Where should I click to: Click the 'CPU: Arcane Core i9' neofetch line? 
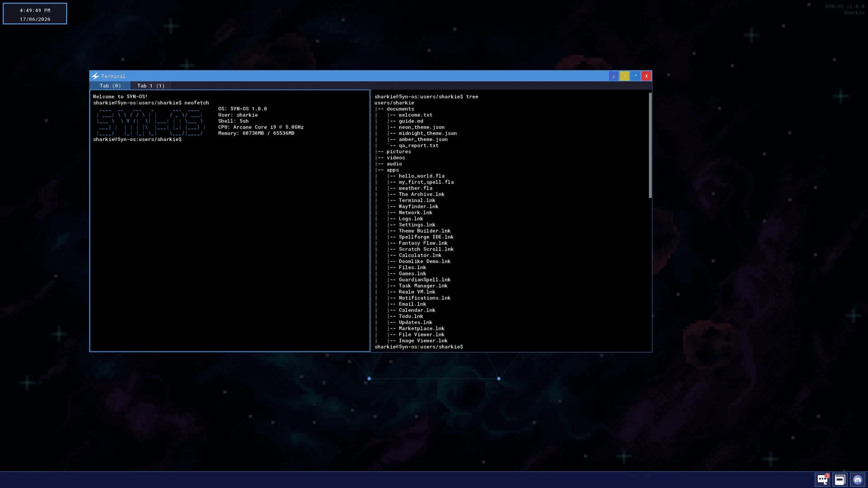click(261, 127)
